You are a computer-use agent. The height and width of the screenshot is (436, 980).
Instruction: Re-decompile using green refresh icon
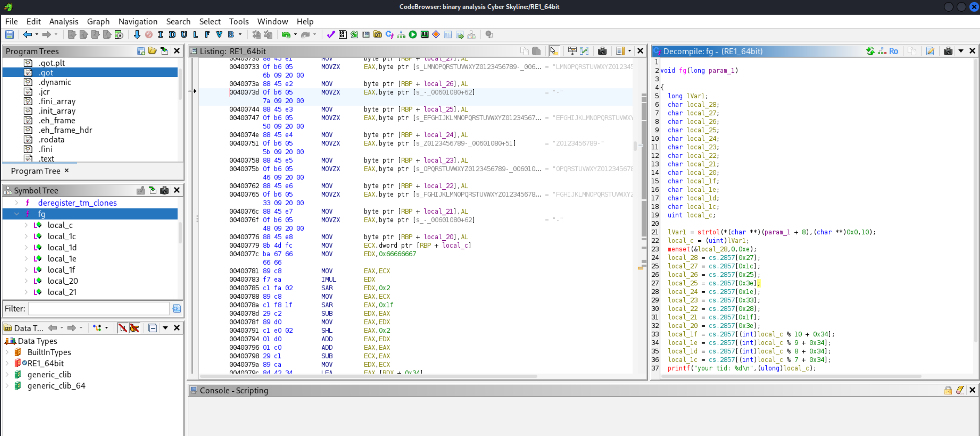pos(870,51)
